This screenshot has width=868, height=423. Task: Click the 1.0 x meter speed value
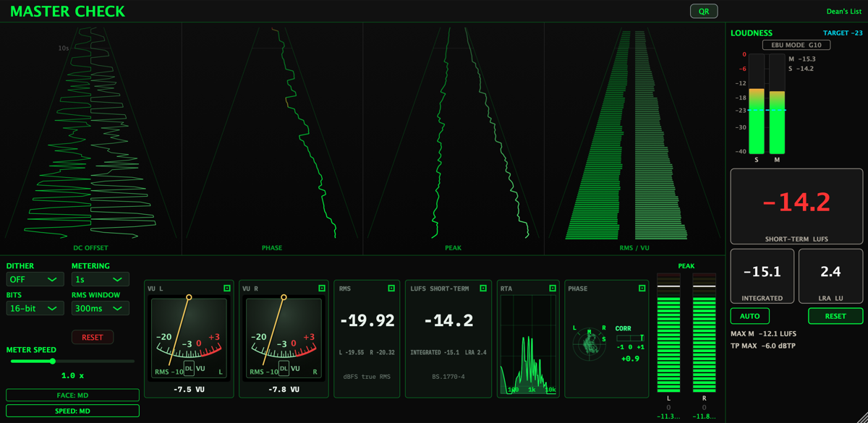[72, 375]
